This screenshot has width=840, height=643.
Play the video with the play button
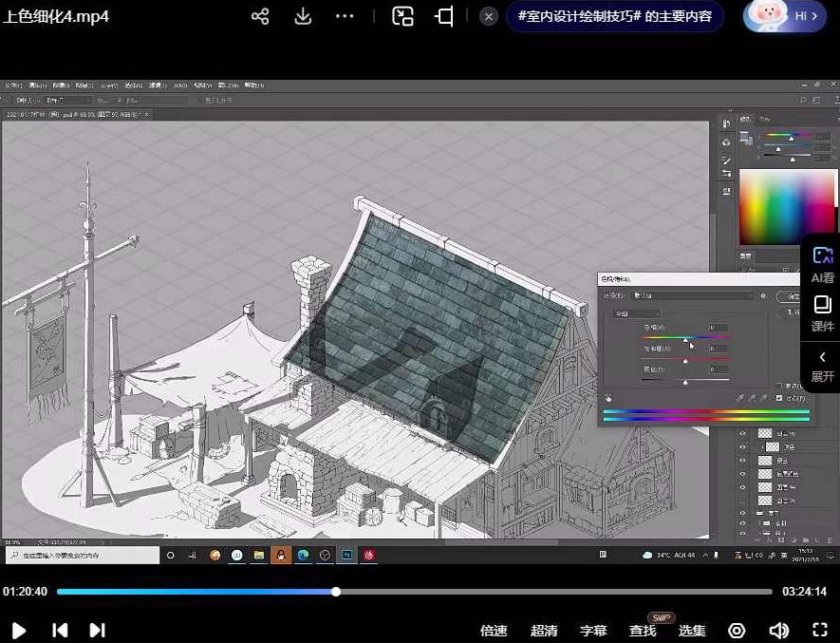coord(18,630)
